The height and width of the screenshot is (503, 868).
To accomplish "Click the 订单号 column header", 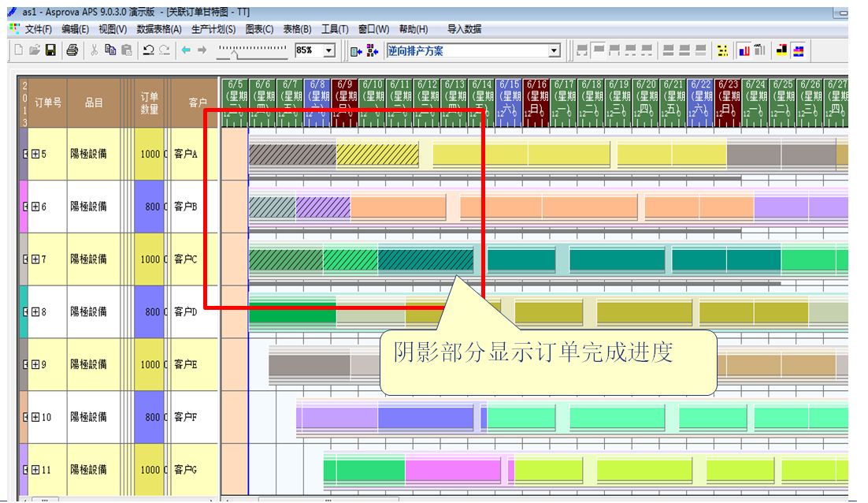I will pos(48,102).
